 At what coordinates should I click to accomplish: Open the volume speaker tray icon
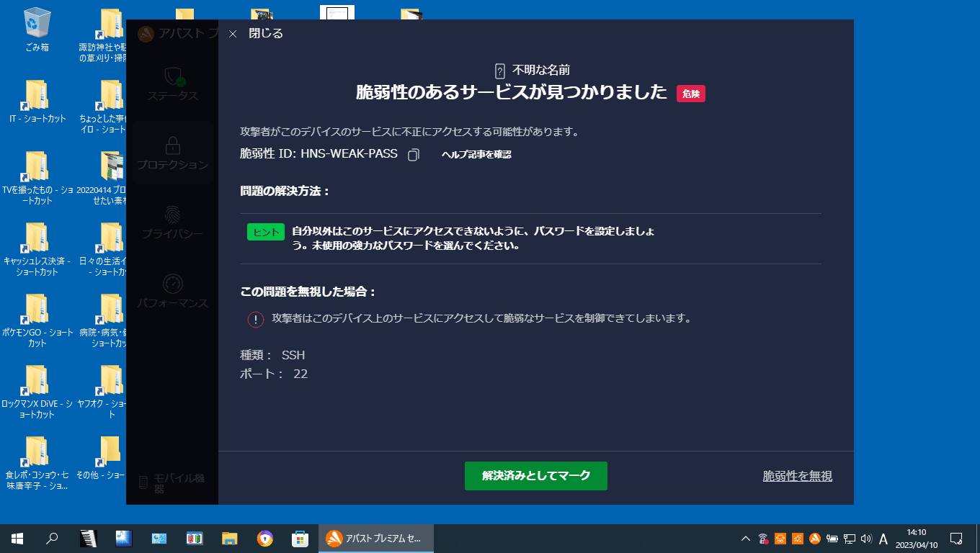pos(866,538)
